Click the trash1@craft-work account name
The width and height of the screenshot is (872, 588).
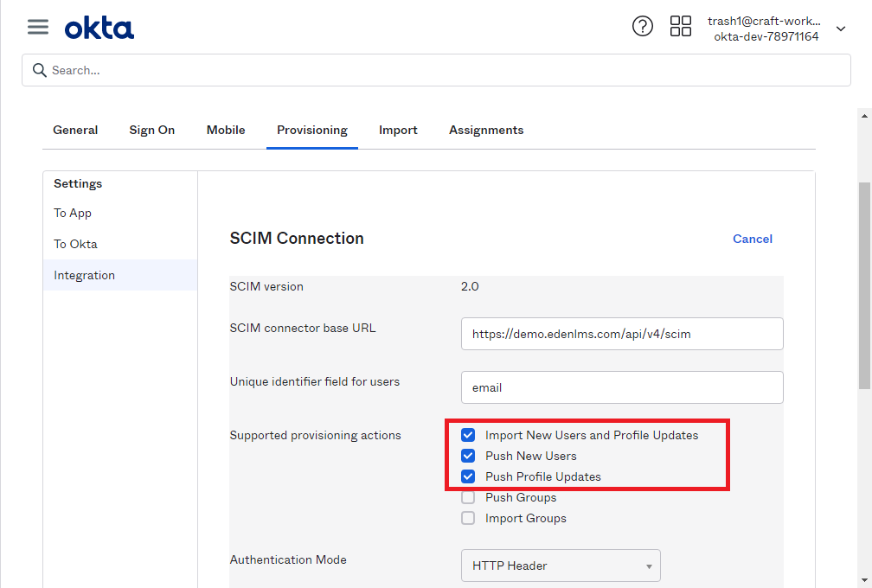point(764,21)
